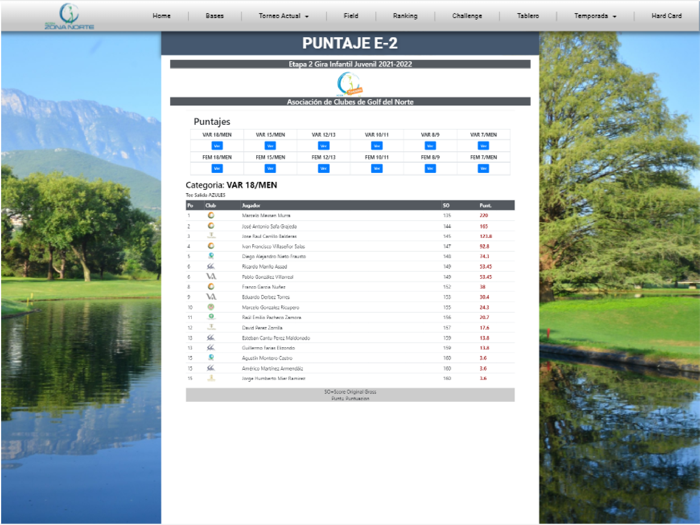This screenshot has width=700, height=525.
Task: Click club logo beside Raúl Emilio Pacheco
Action: point(211,317)
